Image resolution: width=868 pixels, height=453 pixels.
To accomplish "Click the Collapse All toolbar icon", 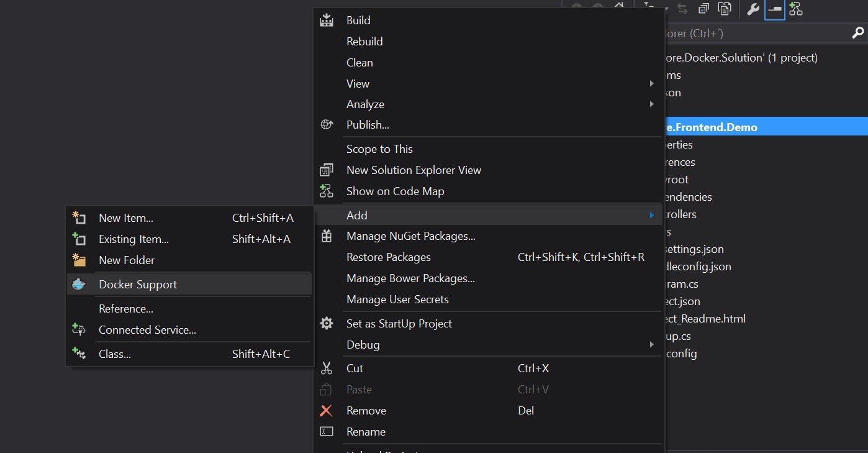I will [x=704, y=9].
